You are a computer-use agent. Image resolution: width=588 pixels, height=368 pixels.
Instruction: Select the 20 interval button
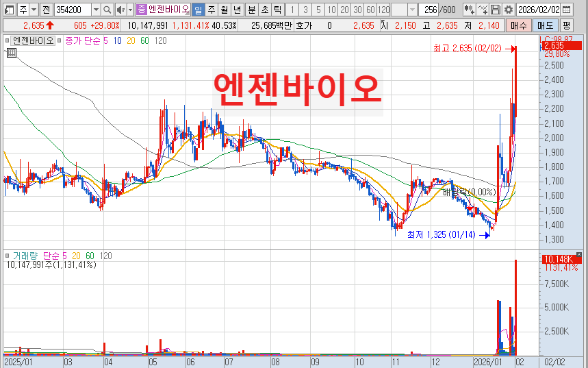[344, 10]
